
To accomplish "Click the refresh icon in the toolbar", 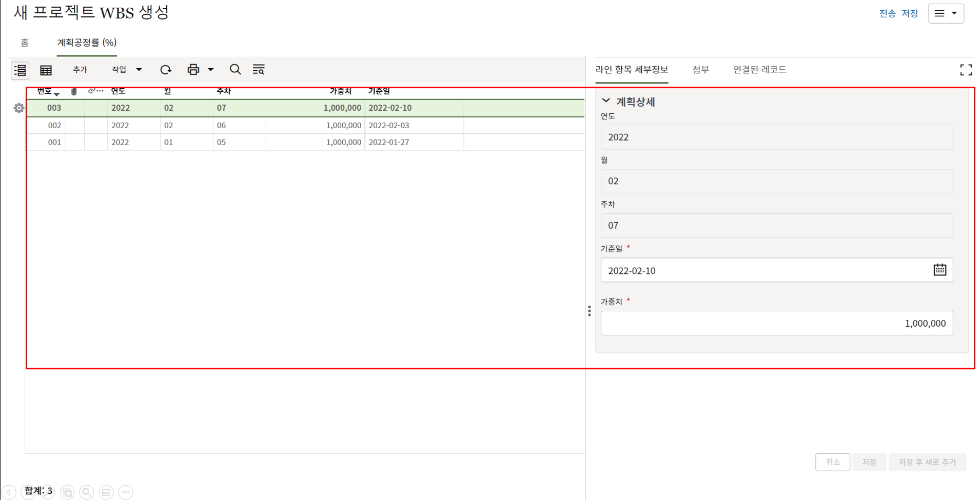I will 165,70.
